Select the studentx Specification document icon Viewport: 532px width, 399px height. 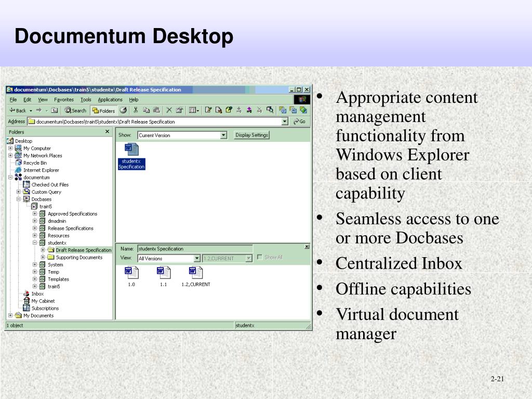131,156
